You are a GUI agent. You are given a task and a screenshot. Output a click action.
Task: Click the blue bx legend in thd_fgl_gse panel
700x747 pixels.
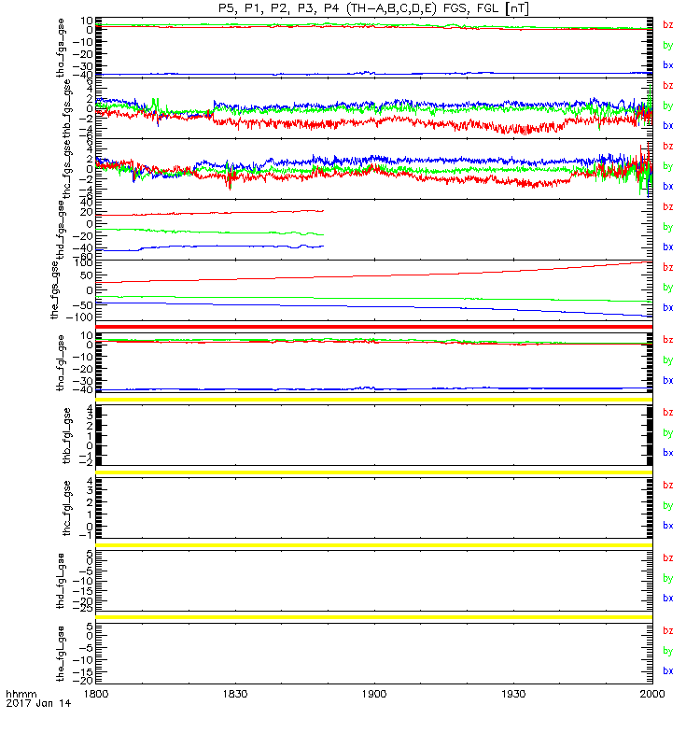[x=668, y=599]
